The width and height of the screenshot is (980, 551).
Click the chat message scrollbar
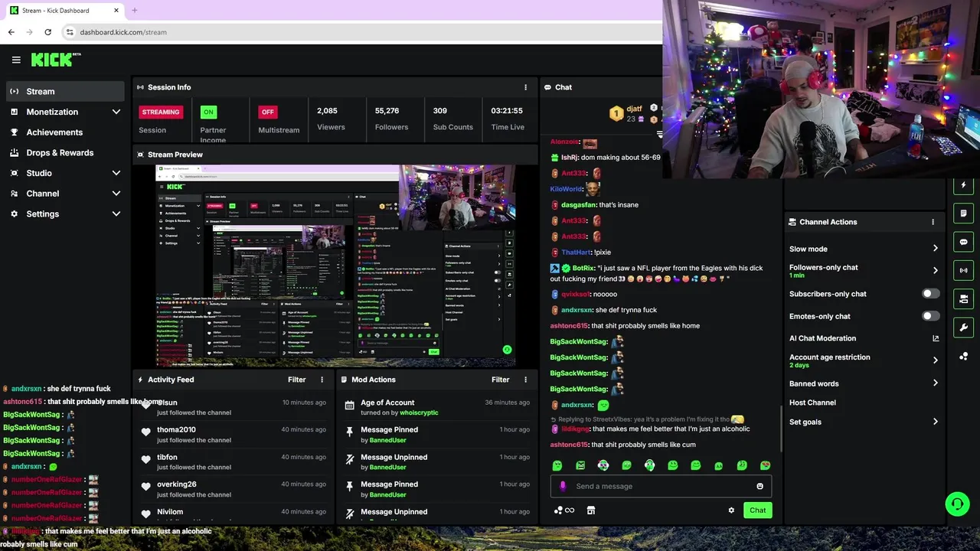[780, 429]
